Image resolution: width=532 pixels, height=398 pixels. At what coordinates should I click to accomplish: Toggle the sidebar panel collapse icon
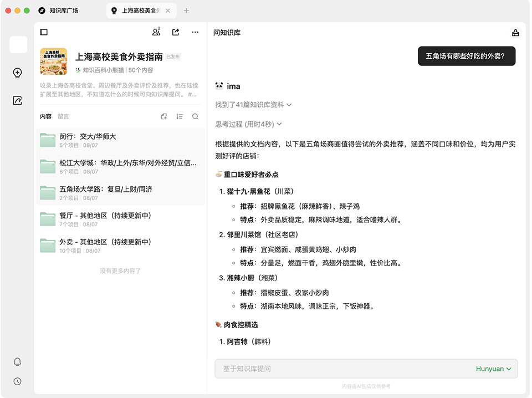point(44,33)
